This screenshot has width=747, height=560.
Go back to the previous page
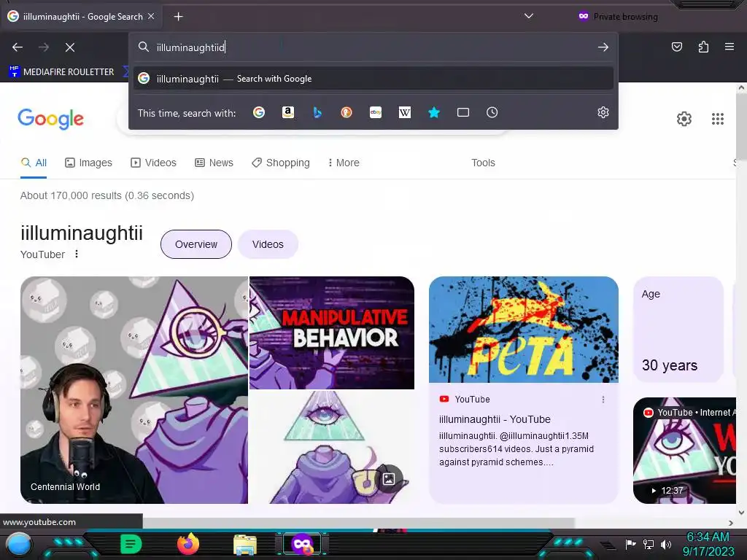click(x=18, y=47)
